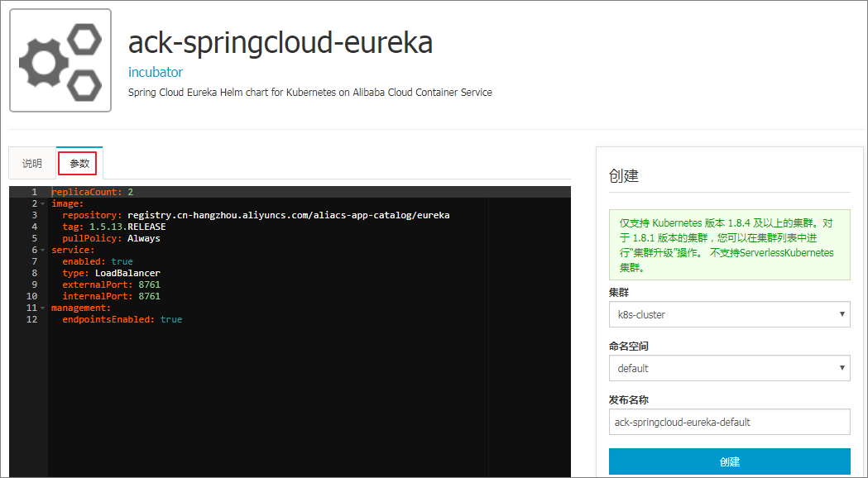Screen dimensions: 868x478
Task: Click the tag: 1.5.13.RELEASE line
Action: [x=114, y=227]
